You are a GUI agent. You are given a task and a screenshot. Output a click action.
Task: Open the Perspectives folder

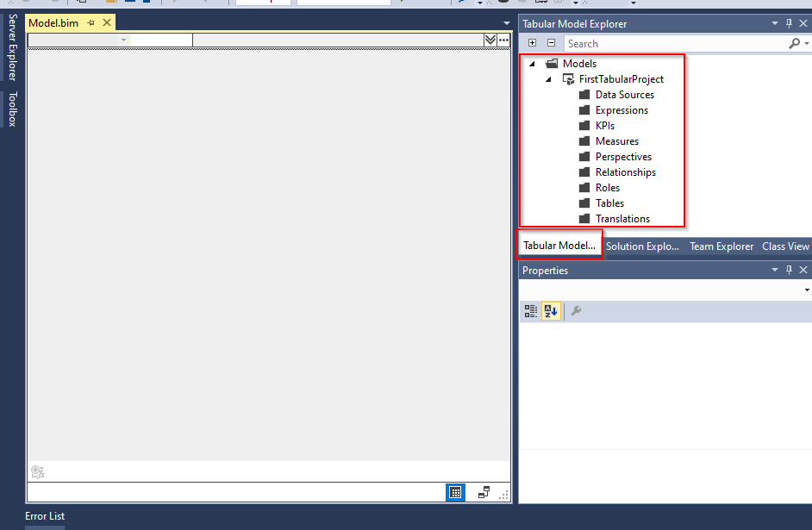pyautogui.click(x=623, y=157)
